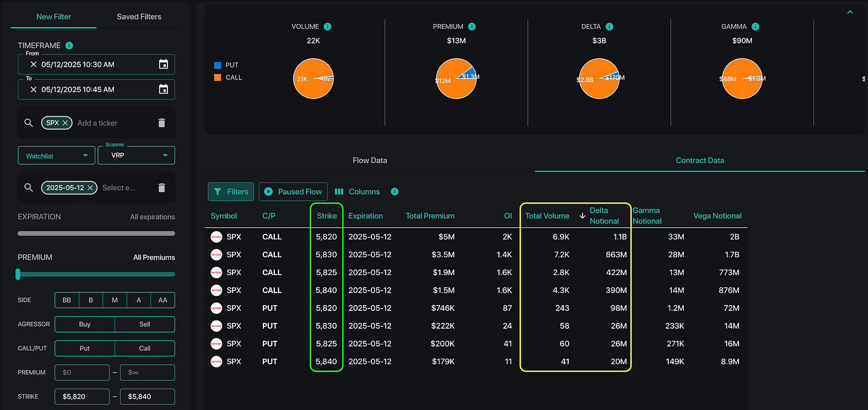Open the Watchlist dropdown

pyautogui.click(x=56, y=156)
